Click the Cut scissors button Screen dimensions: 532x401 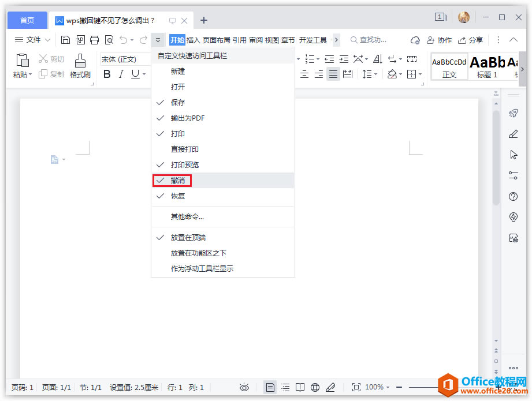[51, 59]
